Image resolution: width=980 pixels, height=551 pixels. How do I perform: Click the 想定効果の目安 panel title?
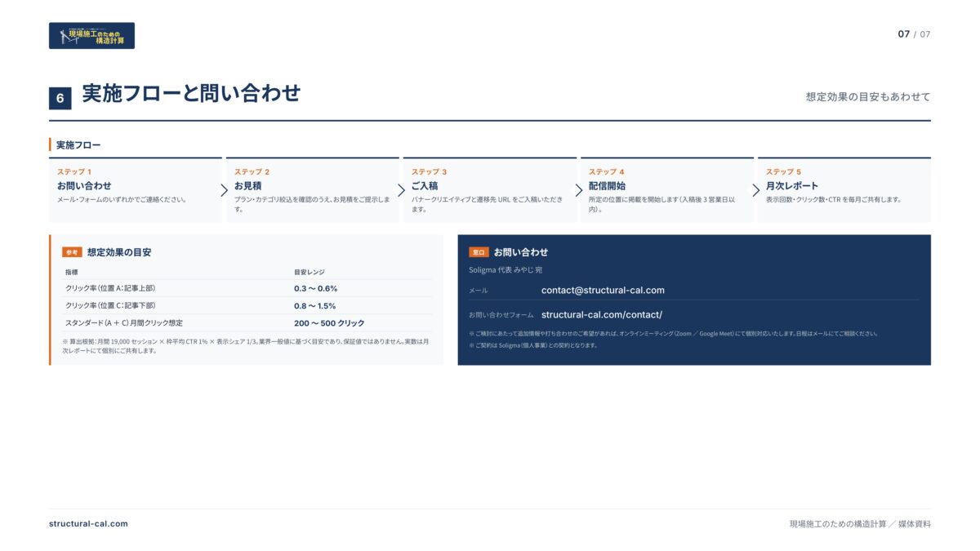pos(119,252)
